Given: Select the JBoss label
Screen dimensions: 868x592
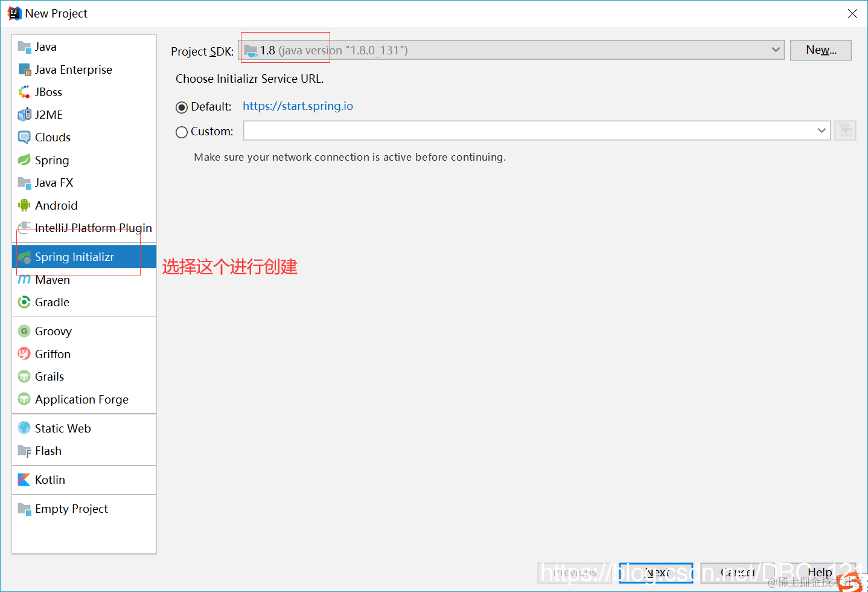Looking at the screenshot, I should tap(48, 92).
